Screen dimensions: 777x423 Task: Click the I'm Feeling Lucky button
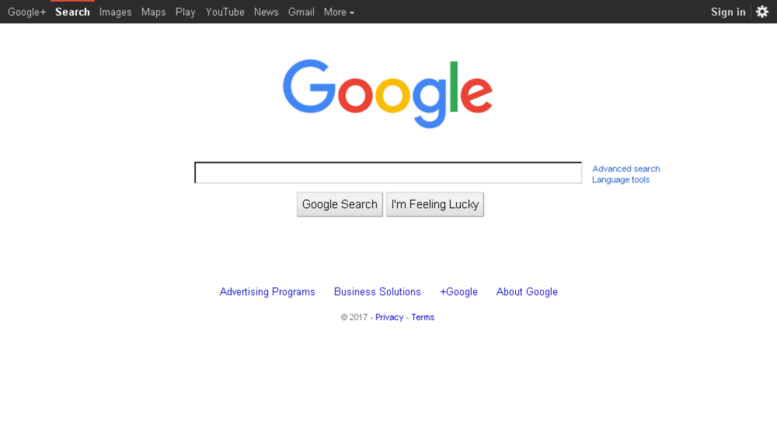click(435, 204)
